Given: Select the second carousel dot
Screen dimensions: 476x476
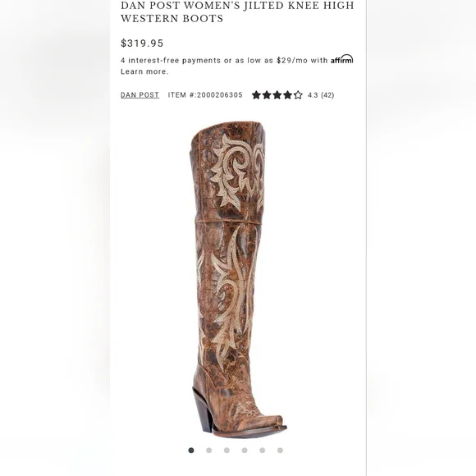Looking at the screenshot, I should pos(208,451).
